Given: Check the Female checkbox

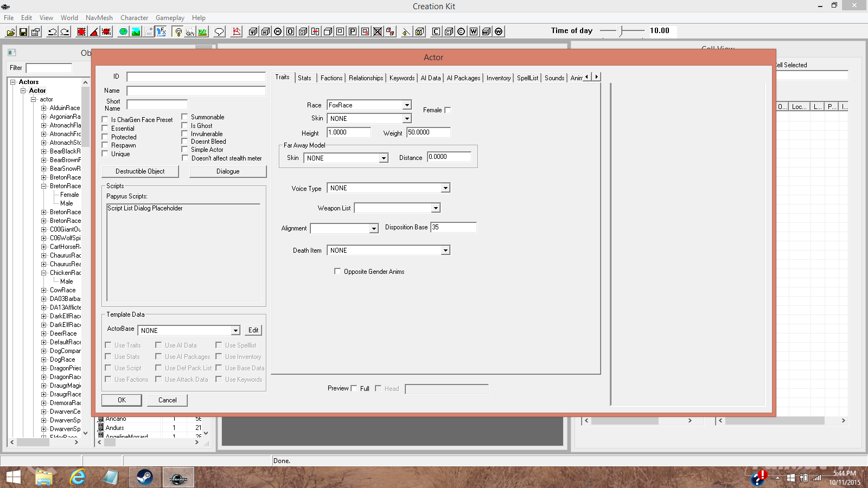Looking at the screenshot, I should click(x=448, y=110).
